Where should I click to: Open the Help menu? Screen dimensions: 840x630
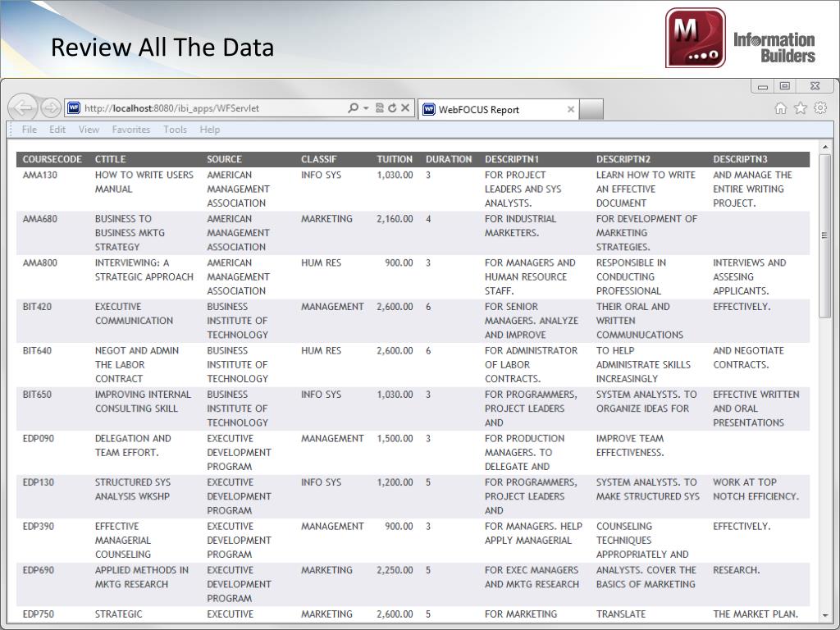(210, 130)
